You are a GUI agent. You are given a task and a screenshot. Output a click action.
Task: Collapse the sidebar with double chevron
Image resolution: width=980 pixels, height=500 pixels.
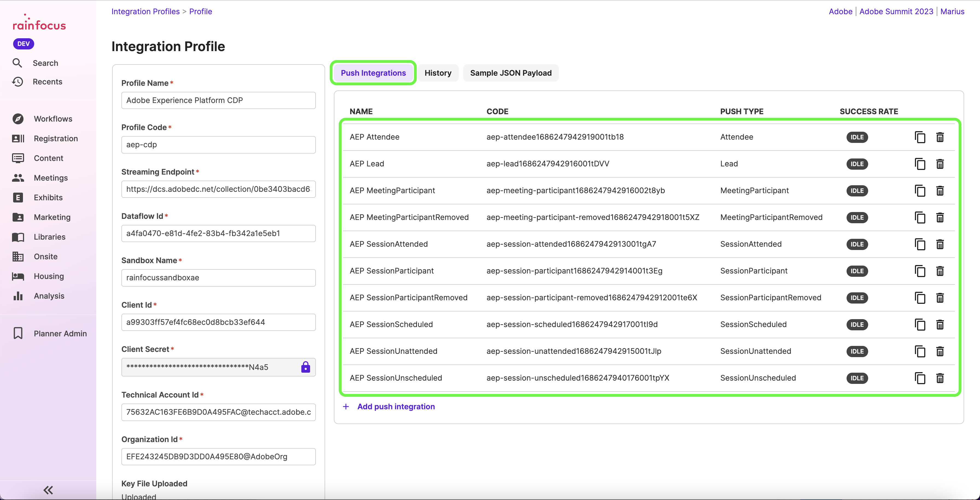(48, 490)
